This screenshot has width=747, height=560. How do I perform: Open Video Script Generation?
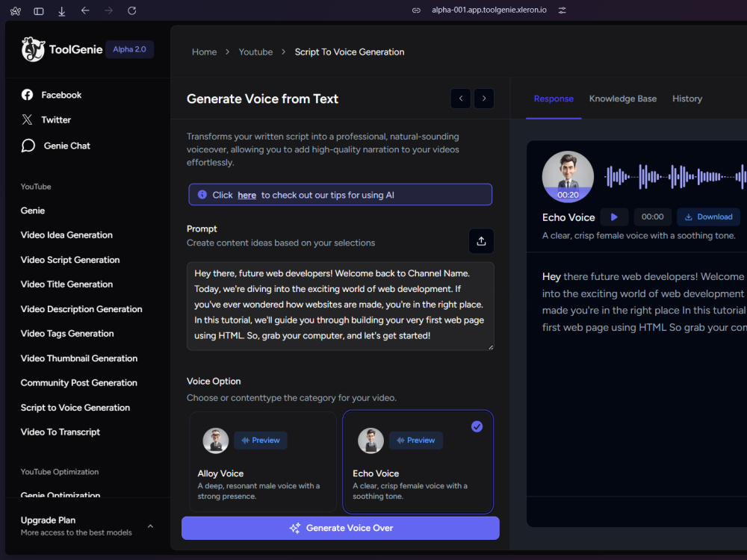pos(70,260)
